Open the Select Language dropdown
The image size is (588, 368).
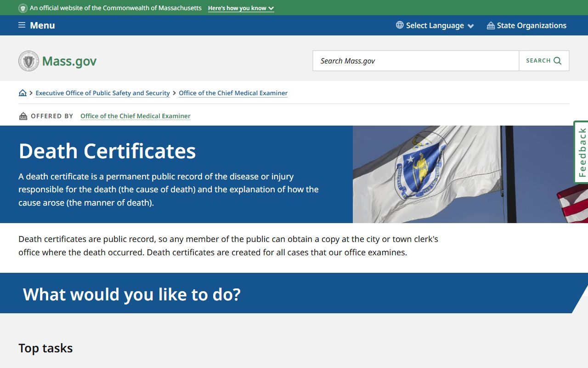pos(435,25)
